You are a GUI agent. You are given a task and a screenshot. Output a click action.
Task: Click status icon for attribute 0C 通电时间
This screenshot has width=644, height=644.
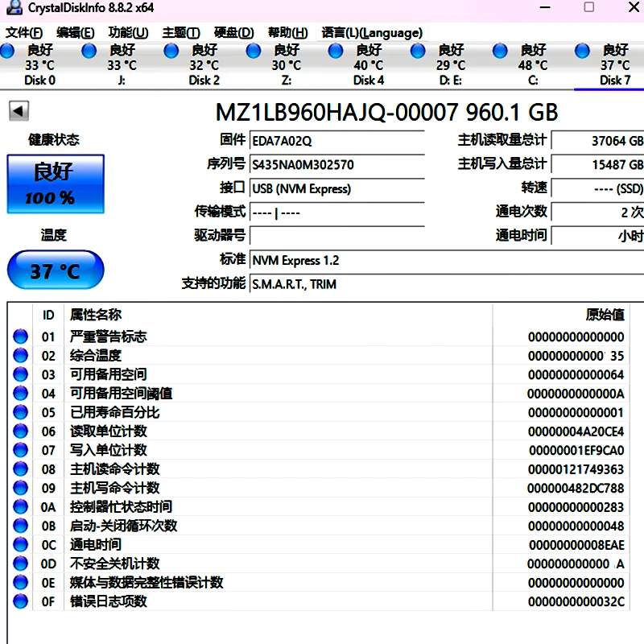(21, 544)
